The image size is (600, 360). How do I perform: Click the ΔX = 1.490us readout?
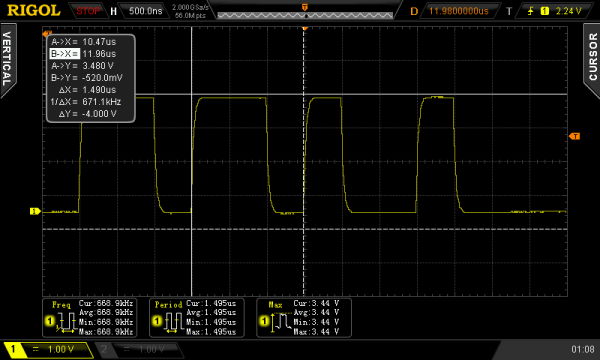[x=87, y=90]
